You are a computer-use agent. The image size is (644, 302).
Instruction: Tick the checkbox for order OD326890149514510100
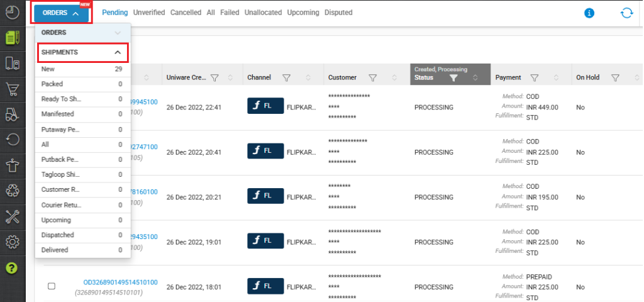(52, 286)
